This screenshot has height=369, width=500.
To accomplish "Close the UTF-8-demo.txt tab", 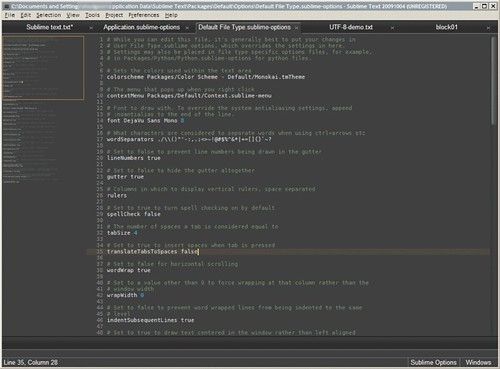I will 392,28.
